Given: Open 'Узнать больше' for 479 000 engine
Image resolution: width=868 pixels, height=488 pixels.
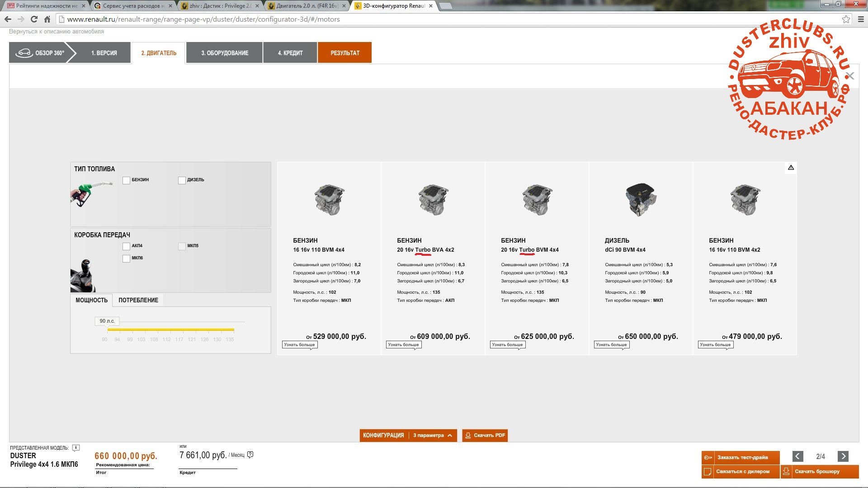Looking at the screenshot, I should pos(716,345).
